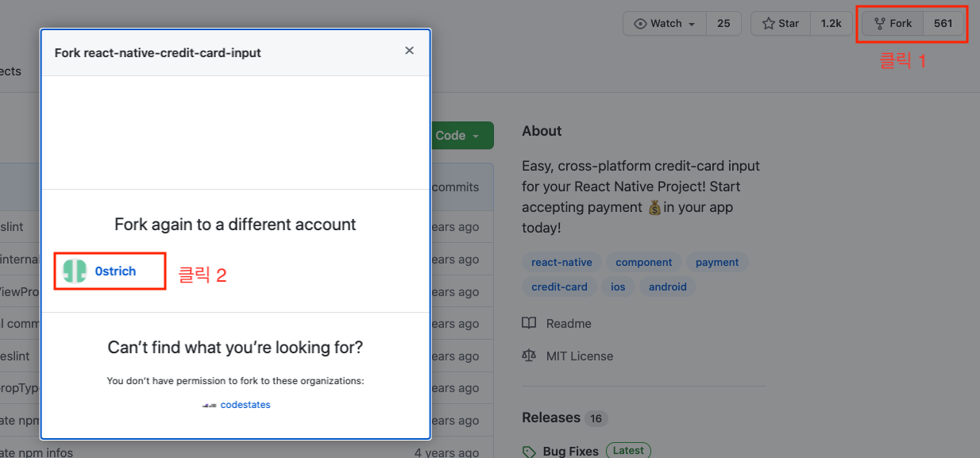
Task: Open the codestates organization link
Action: tap(245, 405)
